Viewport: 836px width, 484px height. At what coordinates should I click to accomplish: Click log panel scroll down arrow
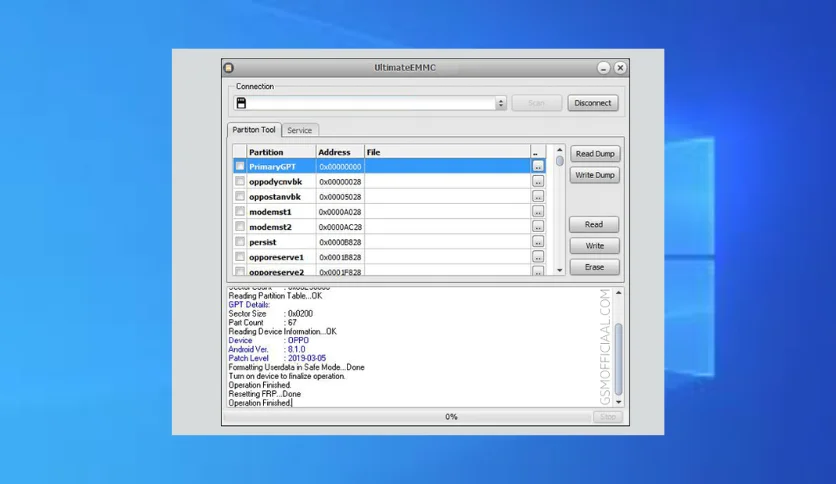(x=618, y=402)
